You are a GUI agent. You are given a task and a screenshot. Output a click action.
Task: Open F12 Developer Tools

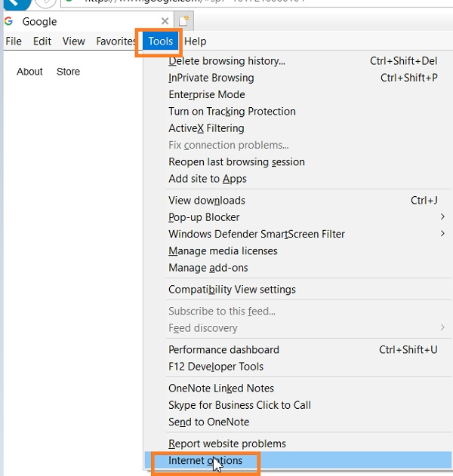pos(216,367)
